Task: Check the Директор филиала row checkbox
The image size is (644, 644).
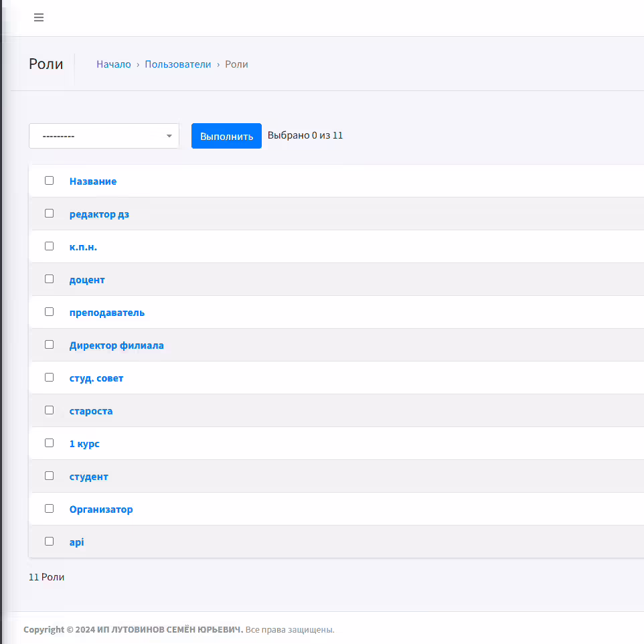Action: point(50,345)
